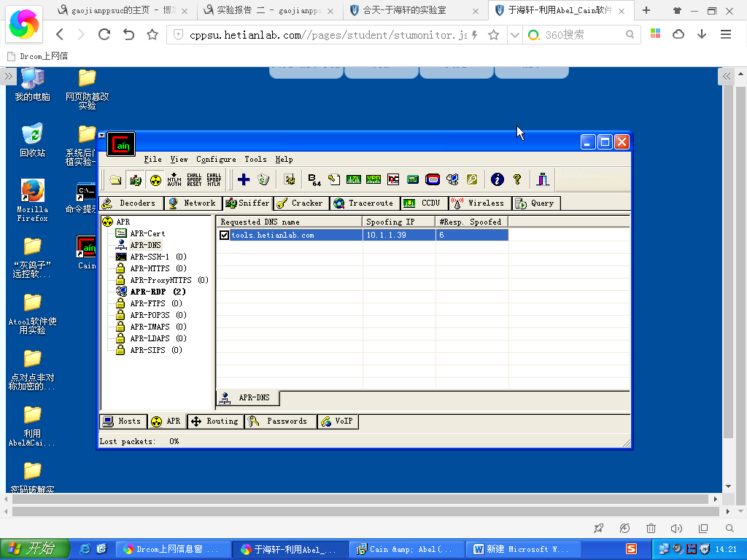This screenshot has width=747, height=560.
Task: Open the Tools menu in Cain
Action: point(256,160)
